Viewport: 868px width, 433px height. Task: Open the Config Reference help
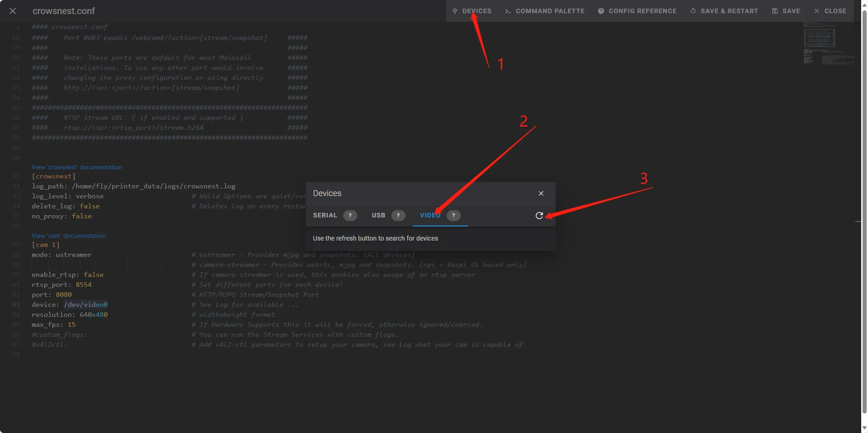[x=637, y=11]
